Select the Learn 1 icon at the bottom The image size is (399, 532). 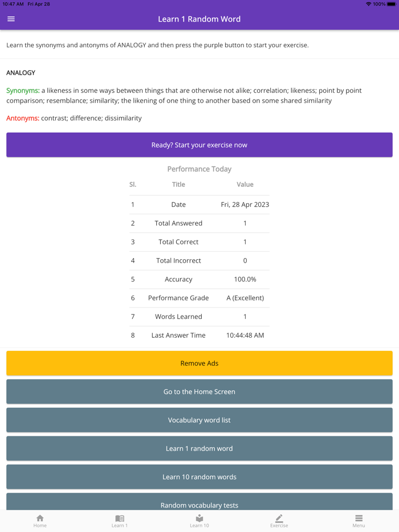click(120, 520)
